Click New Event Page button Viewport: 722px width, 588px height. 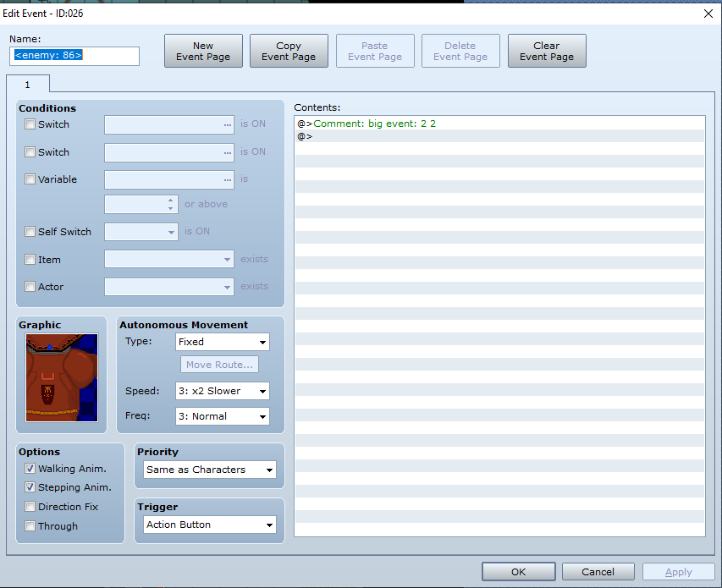tap(203, 51)
